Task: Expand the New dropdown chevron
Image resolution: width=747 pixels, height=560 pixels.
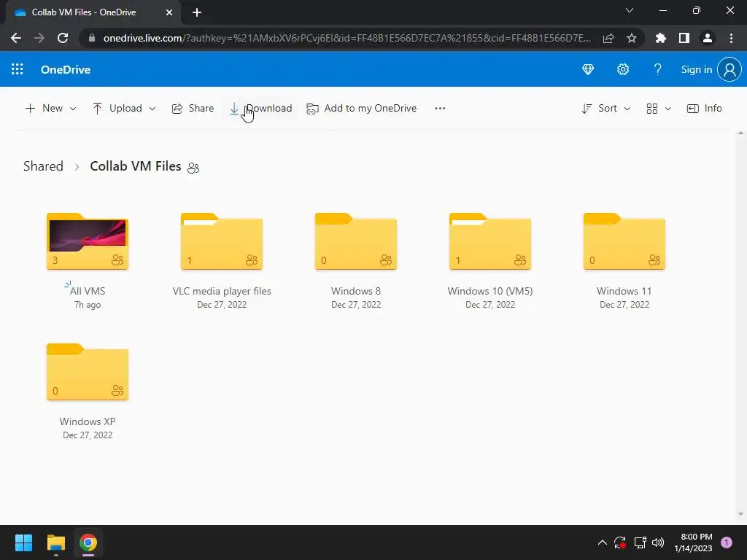Action: 73,109
